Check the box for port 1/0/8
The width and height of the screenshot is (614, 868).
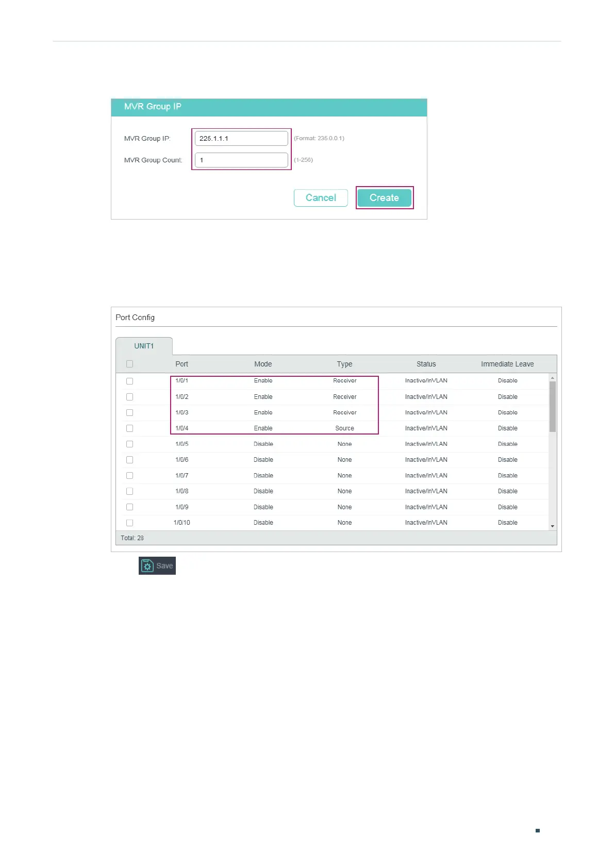(x=129, y=491)
